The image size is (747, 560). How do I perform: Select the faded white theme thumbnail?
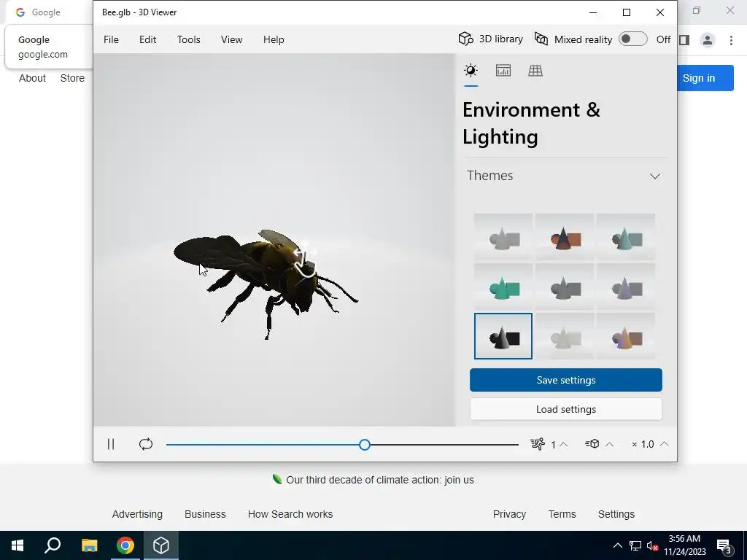(x=565, y=336)
